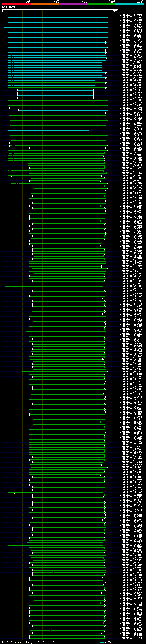Click the Large gaps legend text
This screenshot has width=146, height=644.
pos(28,642)
